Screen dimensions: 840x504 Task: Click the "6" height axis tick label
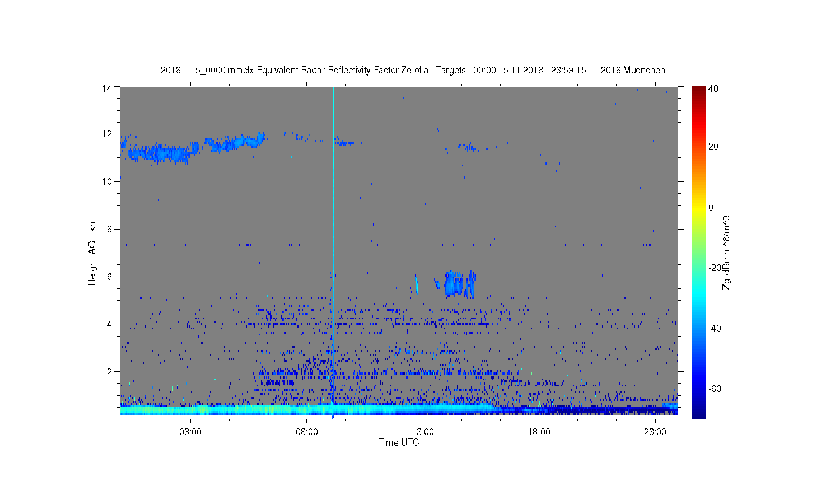pos(110,277)
